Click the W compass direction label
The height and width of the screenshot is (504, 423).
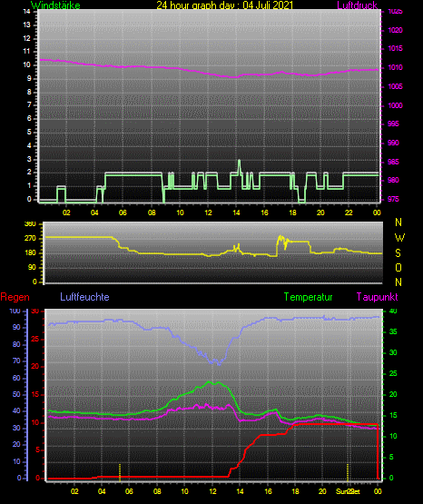pyautogui.click(x=399, y=238)
